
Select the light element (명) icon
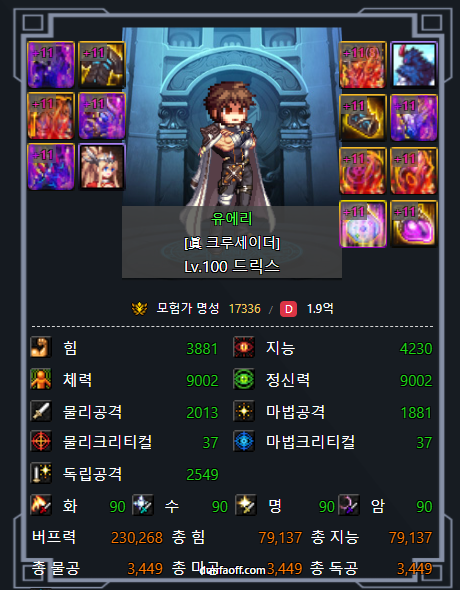tap(246, 505)
